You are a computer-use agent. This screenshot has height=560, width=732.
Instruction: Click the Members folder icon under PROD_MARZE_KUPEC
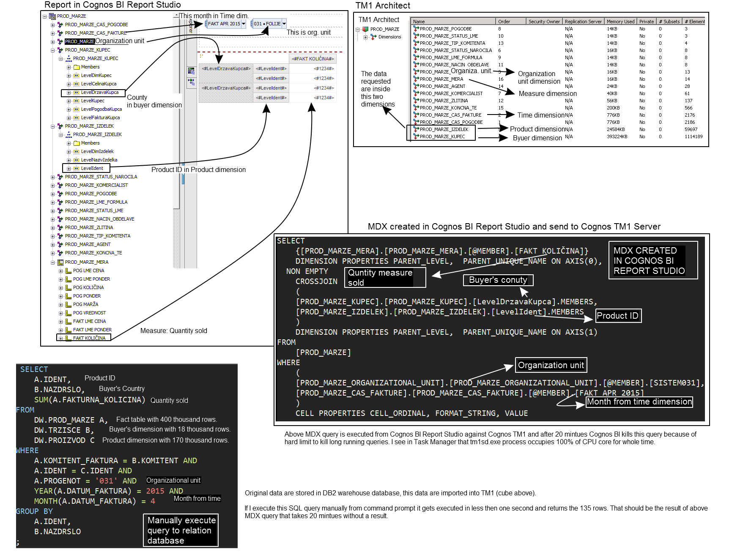click(77, 67)
